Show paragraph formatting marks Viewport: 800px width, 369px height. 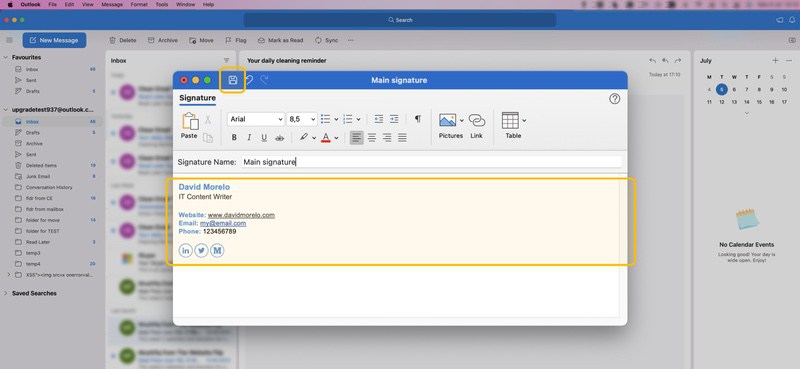pos(418,119)
